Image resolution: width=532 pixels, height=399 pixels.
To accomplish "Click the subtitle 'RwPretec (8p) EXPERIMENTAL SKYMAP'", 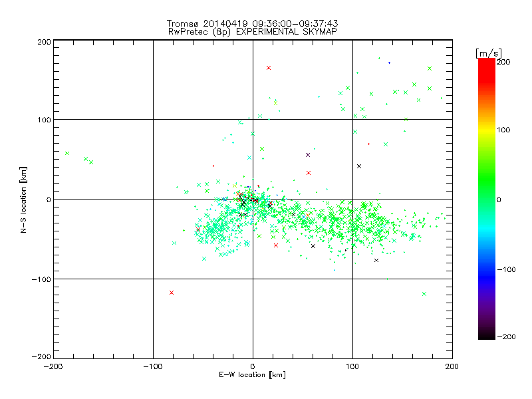I will (252, 31).
